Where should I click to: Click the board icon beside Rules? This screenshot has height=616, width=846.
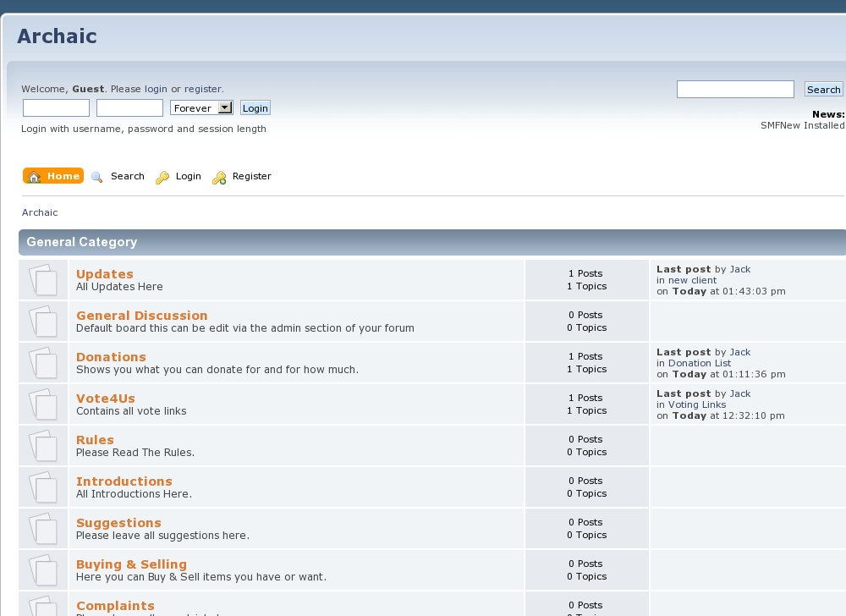43,446
